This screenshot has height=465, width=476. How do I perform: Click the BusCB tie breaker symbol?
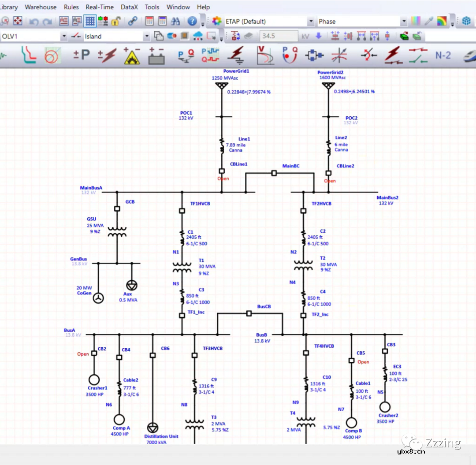point(249,313)
